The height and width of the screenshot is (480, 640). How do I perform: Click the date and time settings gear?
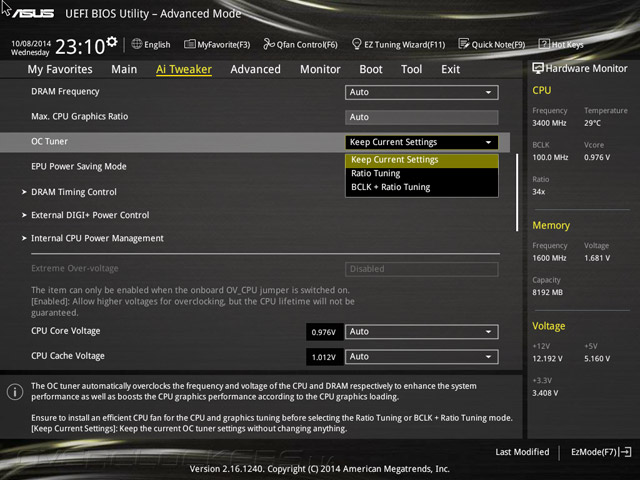[x=111, y=42]
